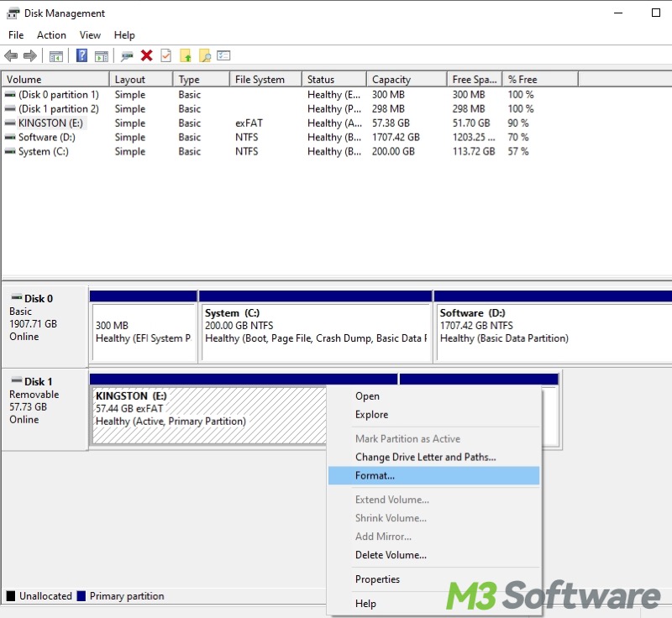Select the 300 MB EFI System partition block
672x618 pixels.
pyautogui.click(x=143, y=327)
